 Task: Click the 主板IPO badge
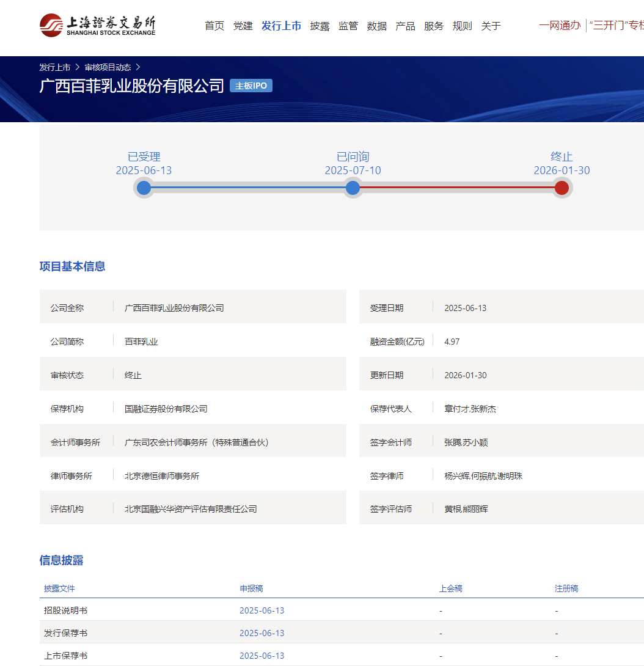tap(251, 86)
